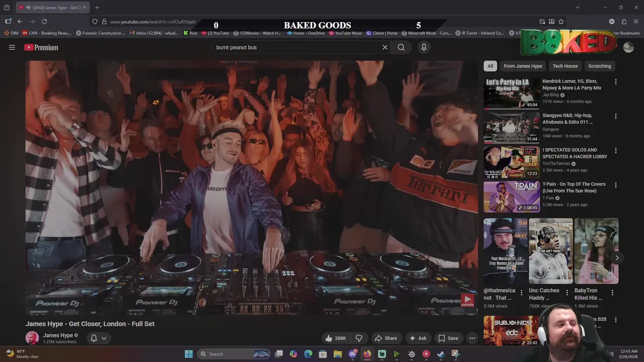Screen dimensions: 644x362
Task: Select the 'All' filter chip
Action: pyautogui.click(x=490, y=66)
